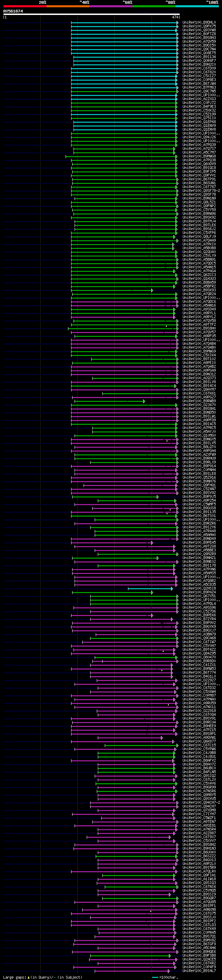Click the white query sequence bar
222x980 pixels.
[x=92, y=15]
